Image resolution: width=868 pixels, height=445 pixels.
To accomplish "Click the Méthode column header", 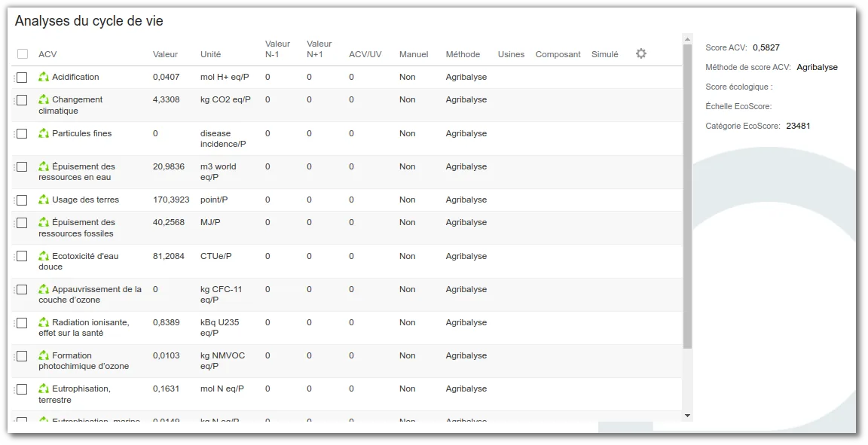I will (x=463, y=54).
